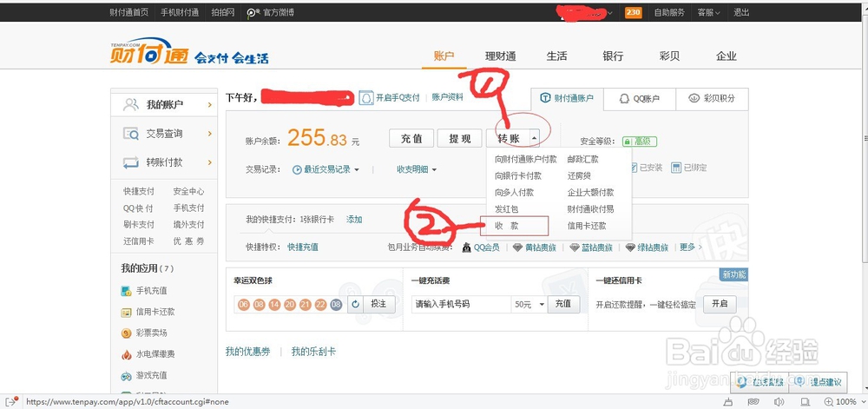This screenshot has height=409, width=868.
Task: Click the Tenpay 财付通 logo
Action: (149, 51)
